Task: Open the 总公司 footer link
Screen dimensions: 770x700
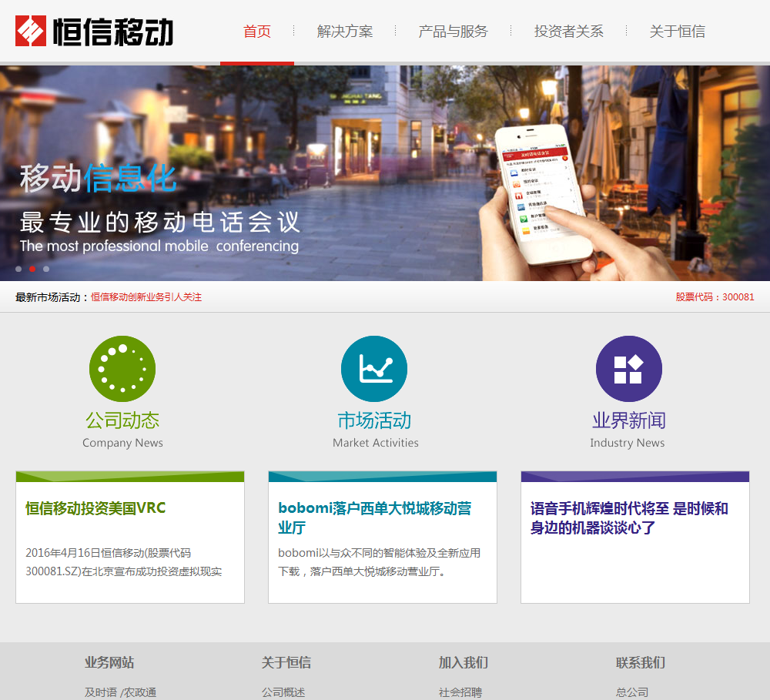Action: tap(632, 692)
